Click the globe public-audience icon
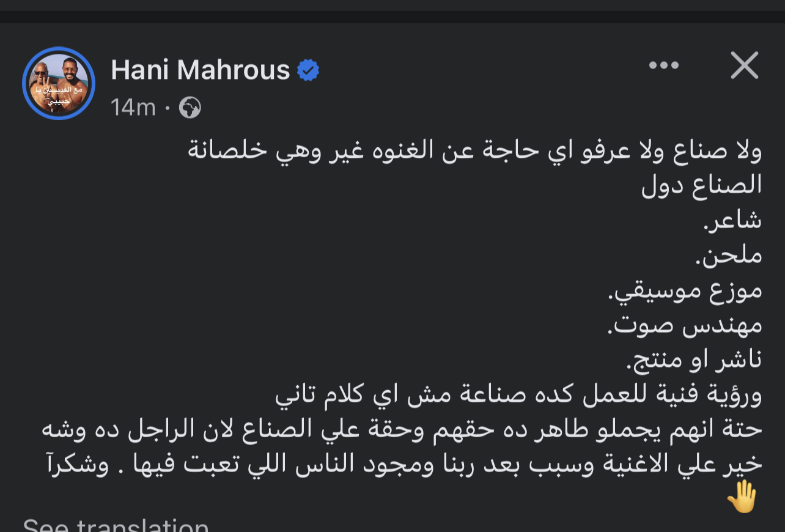 coord(190,108)
